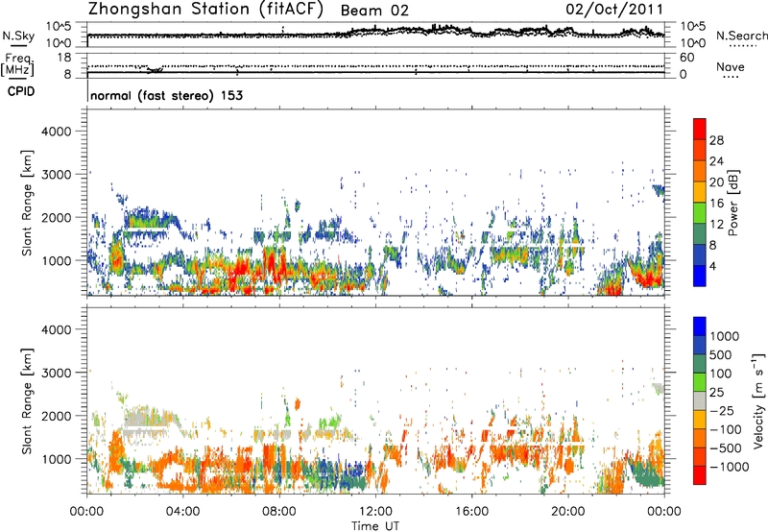Click the "2000" tick of the power panel
The height and width of the screenshot is (532, 768).
coord(57,217)
